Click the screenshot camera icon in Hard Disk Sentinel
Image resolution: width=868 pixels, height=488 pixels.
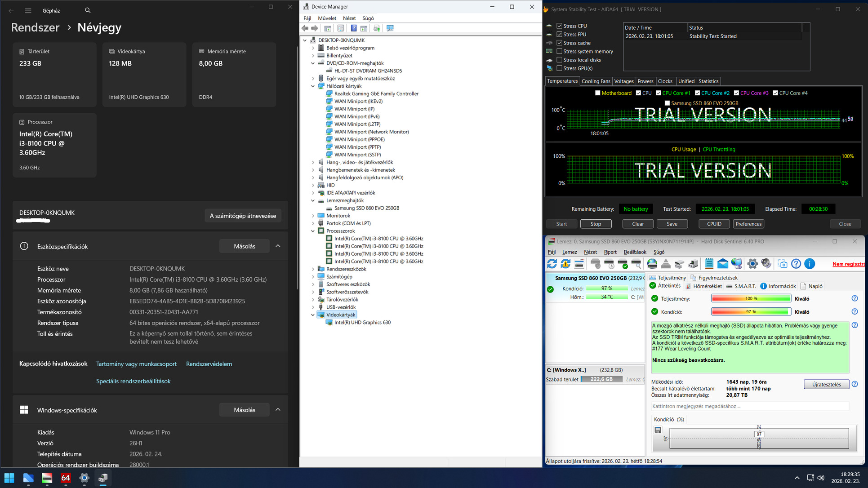pyautogui.click(x=783, y=264)
